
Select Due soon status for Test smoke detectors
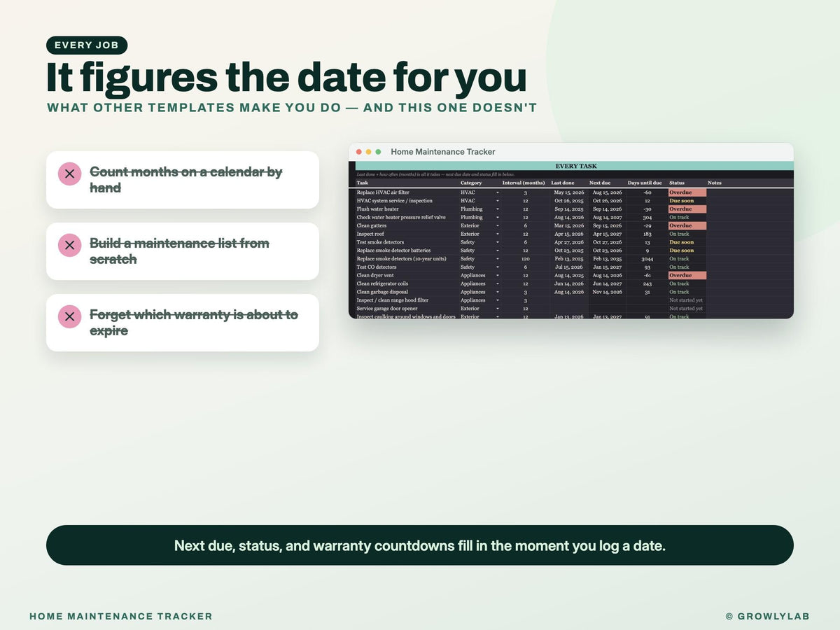[687, 242]
